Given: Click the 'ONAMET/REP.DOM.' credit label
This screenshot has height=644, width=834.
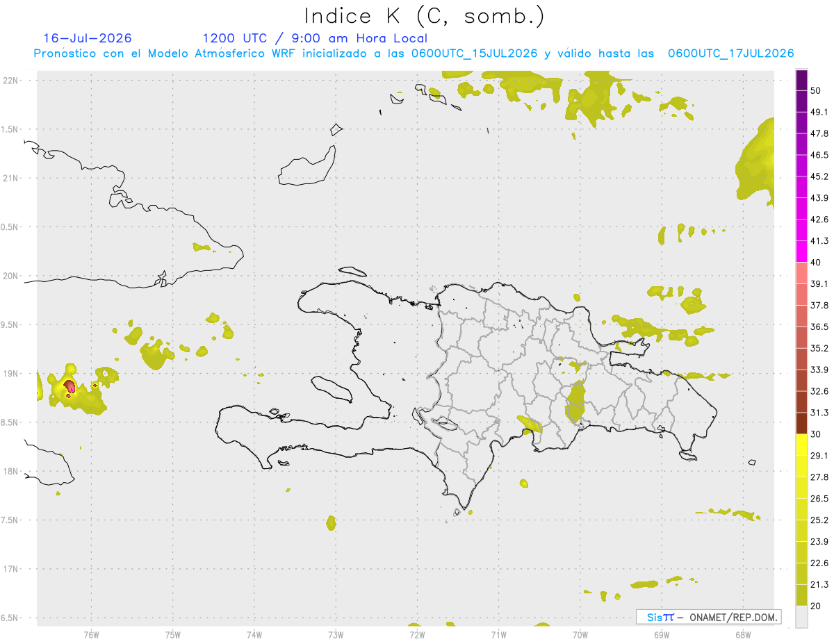Looking at the screenshot, I should [735, 617].
